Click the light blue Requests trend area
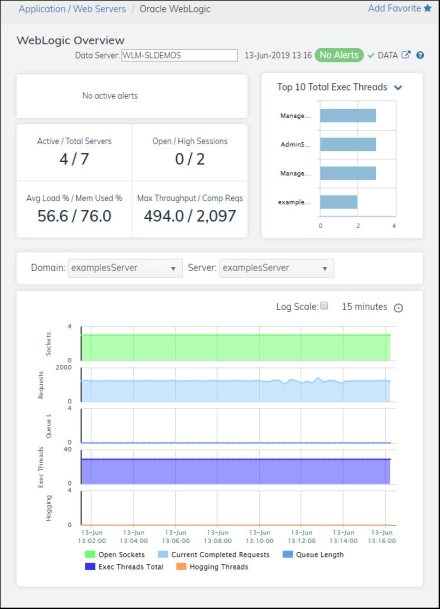Image resolution: width=440 pixels, height=609 pixels. (235, 391)
